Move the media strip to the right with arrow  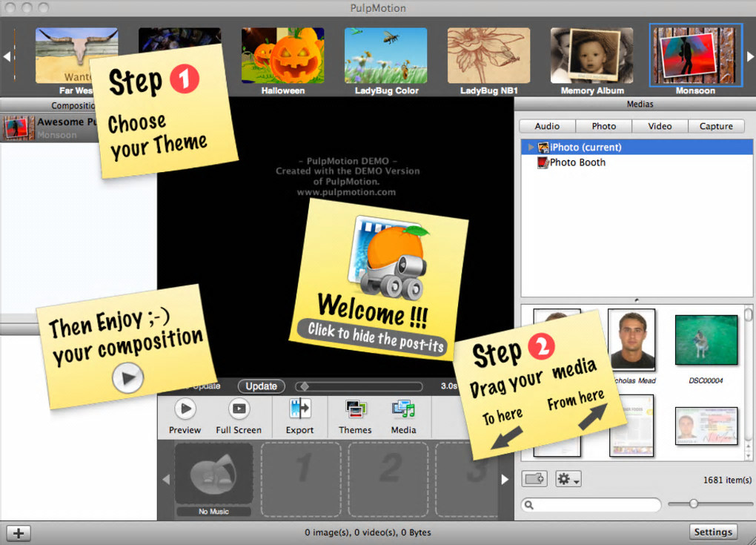pyautogui.click(x=505, y=480)
